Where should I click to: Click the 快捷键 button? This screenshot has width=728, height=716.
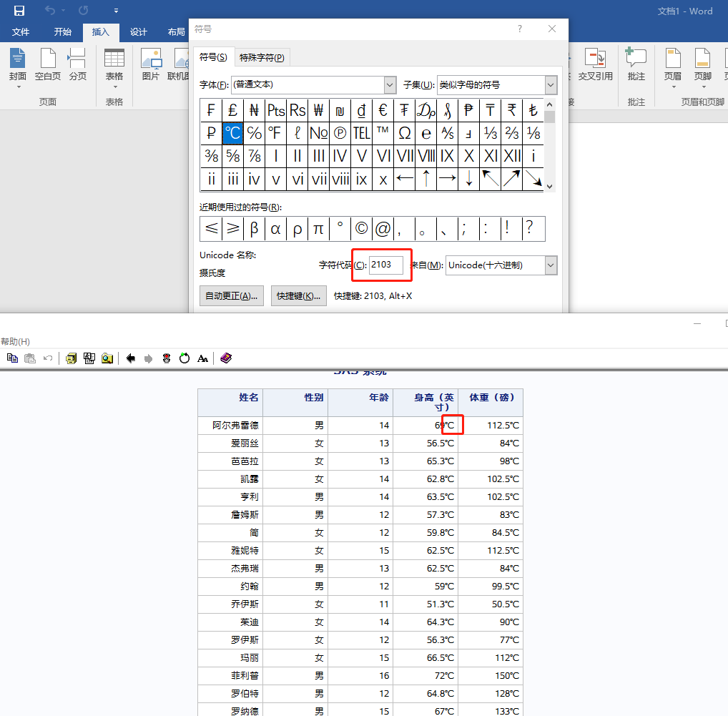pyautogui.click(x=298, y=295)
